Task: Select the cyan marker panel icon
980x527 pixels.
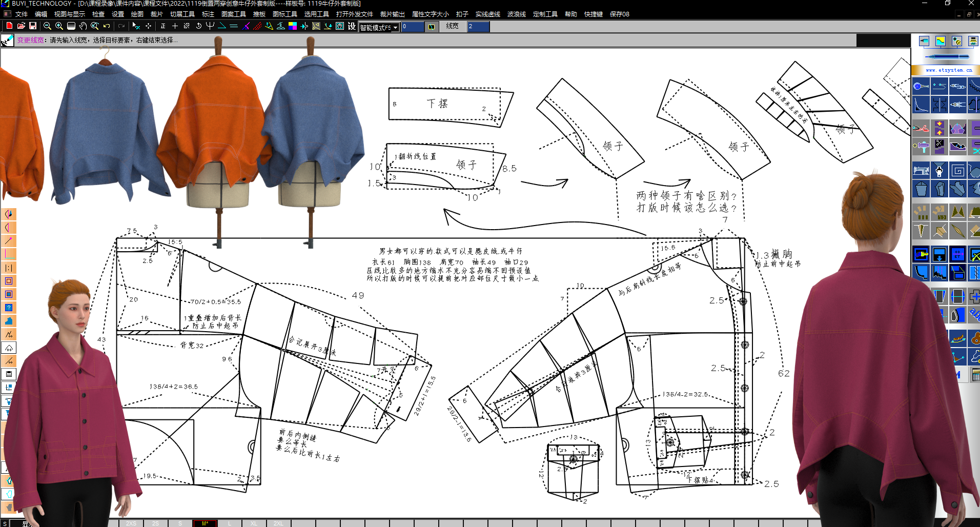Action: tap(924, 41)
